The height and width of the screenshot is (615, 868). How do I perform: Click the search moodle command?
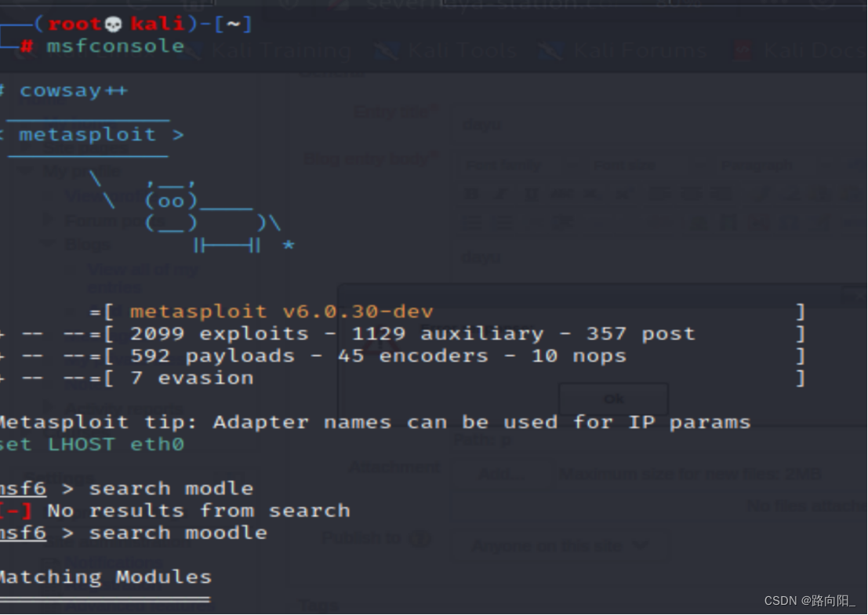click(x=178, y=533)
